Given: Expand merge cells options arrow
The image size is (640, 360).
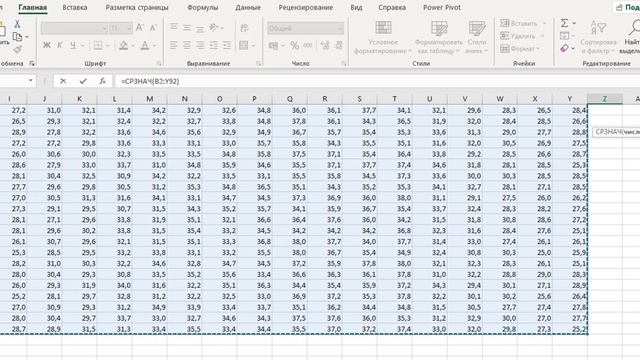Looking at the screenshot, I should (253, 45).
